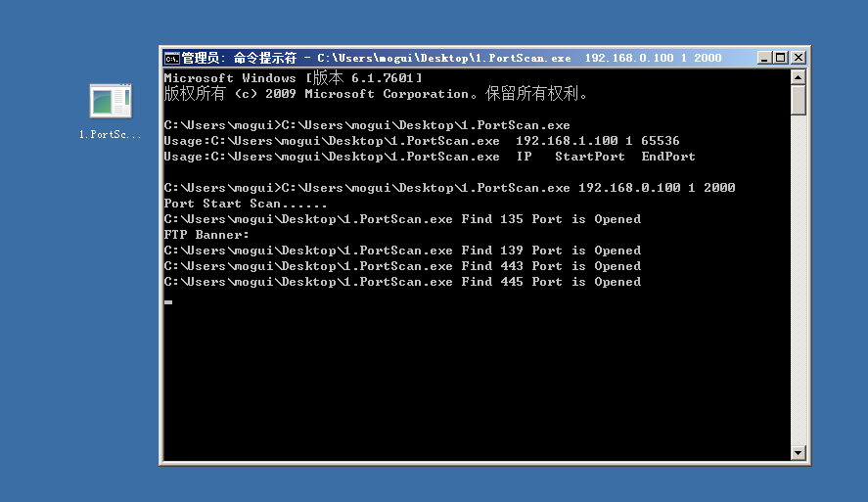Click the command line with 192.168.0.100 1 2000
The height and width of the screenshot is (502, 868).
click(449, 188)
